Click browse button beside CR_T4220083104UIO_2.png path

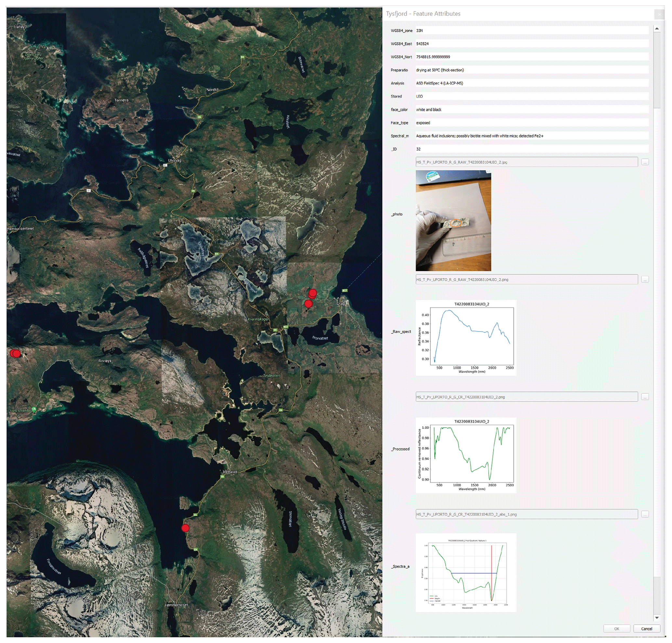tap(645, 397)
